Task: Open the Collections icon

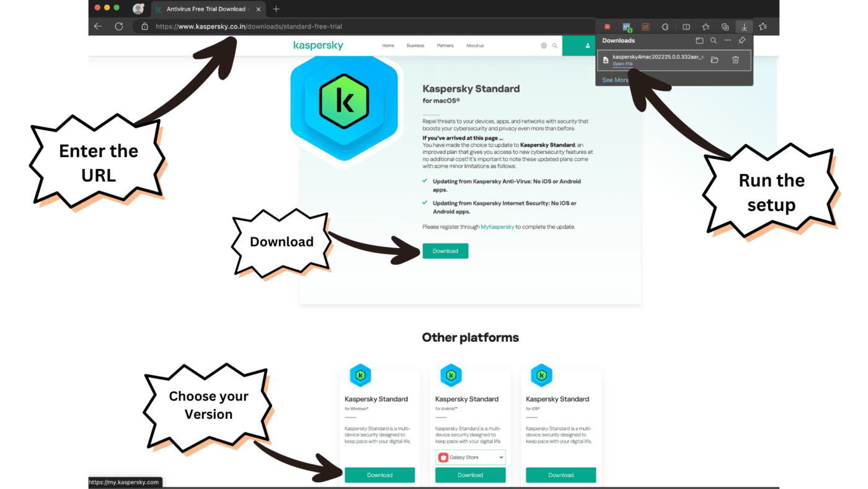Action: coord(725,27)
